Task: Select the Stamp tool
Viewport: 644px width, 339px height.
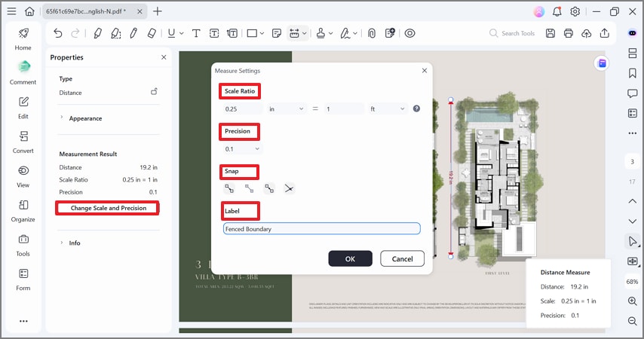Action: [x=320, y=33]
